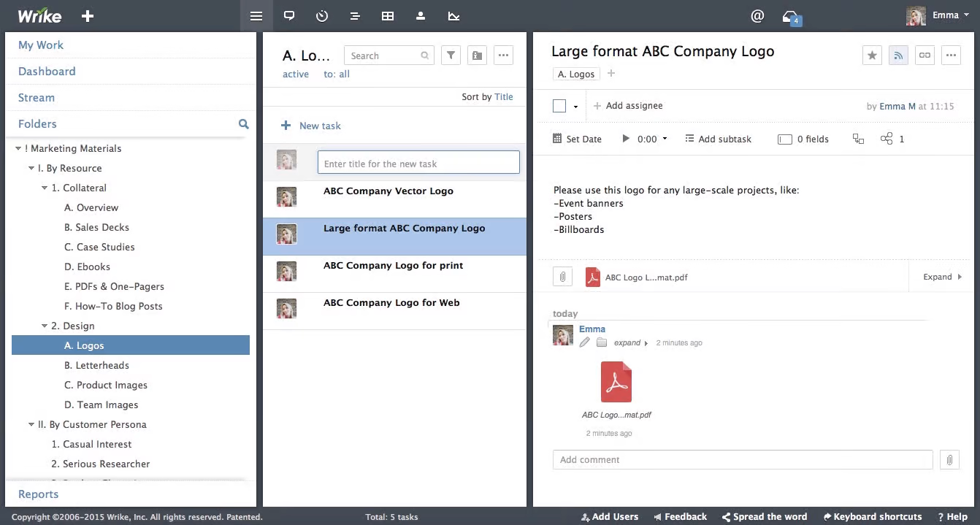
Task: Open the folder info icon next to filter
Action: click(478, 55)
